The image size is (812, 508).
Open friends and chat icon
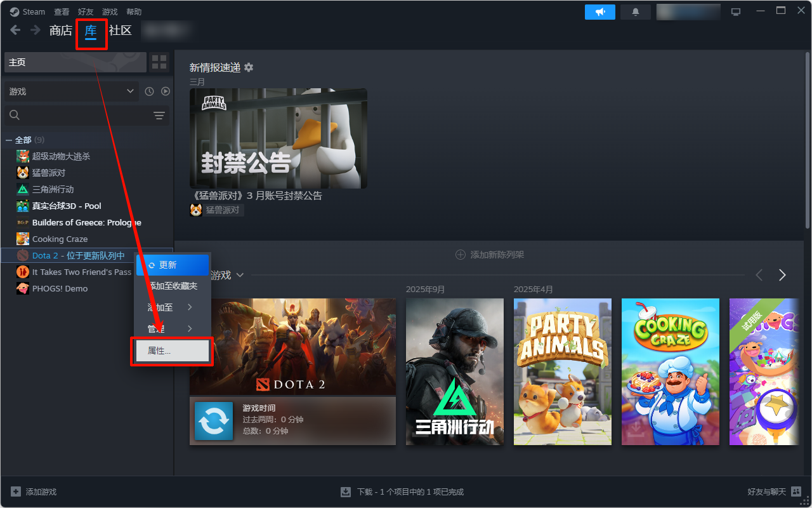coord(796,491)
